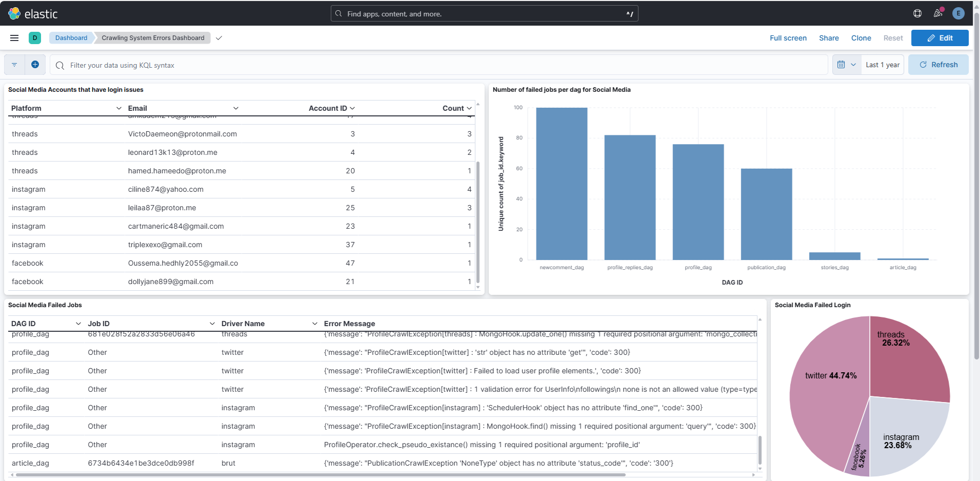The image size is (980, 481).
Task: Open Full screen mode
Action: (788, 37)
